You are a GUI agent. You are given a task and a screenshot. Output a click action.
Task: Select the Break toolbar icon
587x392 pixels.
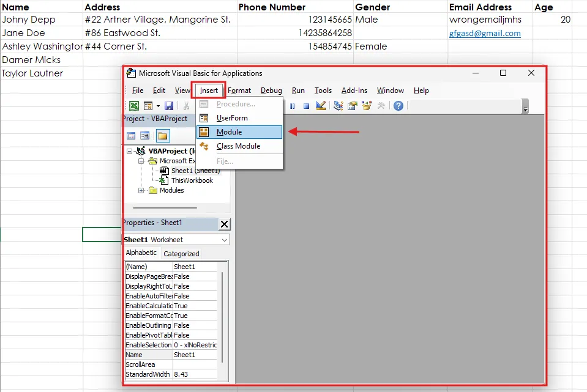pyautogui.click(x=293, y=105)
